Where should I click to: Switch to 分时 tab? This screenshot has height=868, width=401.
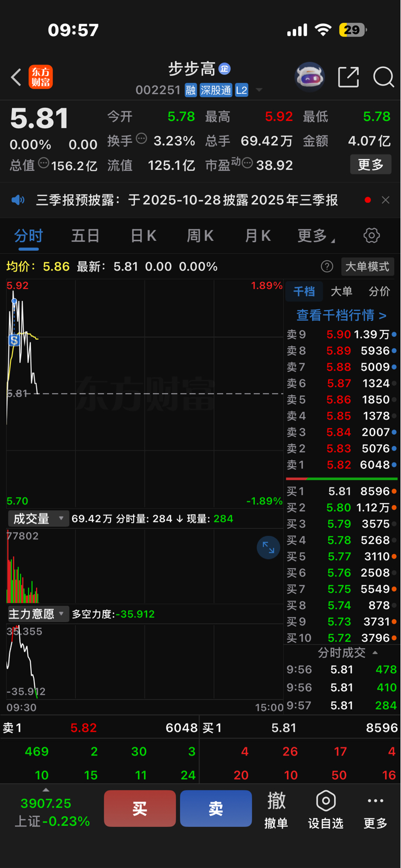(x=29, y=236)
